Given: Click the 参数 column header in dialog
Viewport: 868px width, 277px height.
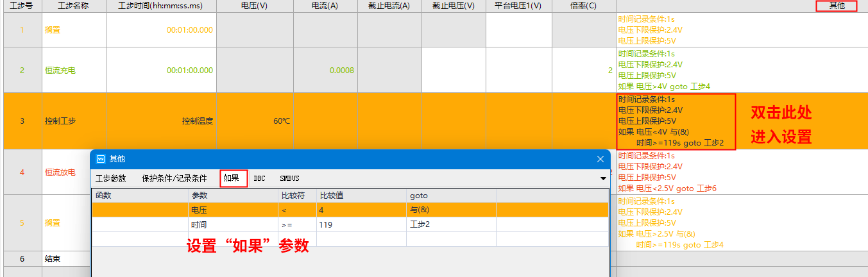Looking at the screenshot, I should click(x=233, y=195).
